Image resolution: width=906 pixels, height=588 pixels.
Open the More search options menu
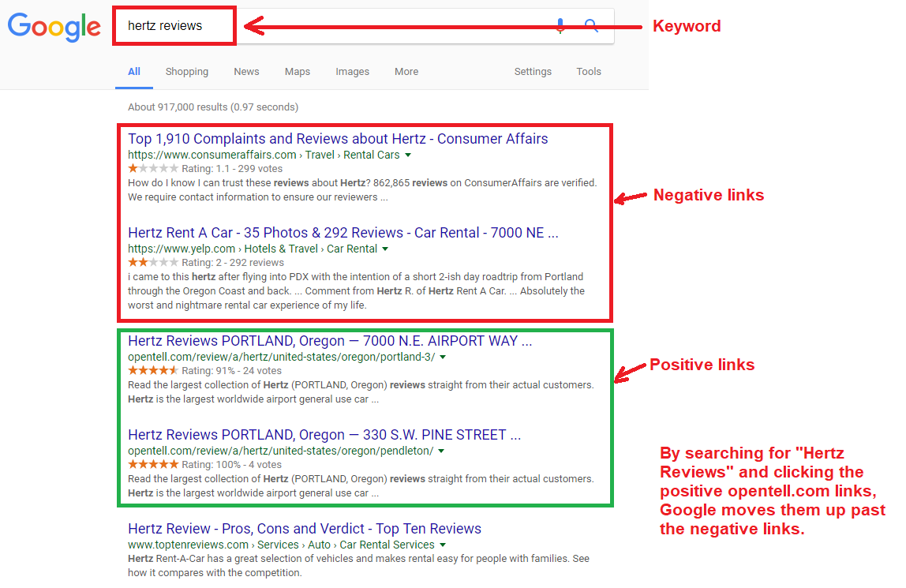[406, 72]
